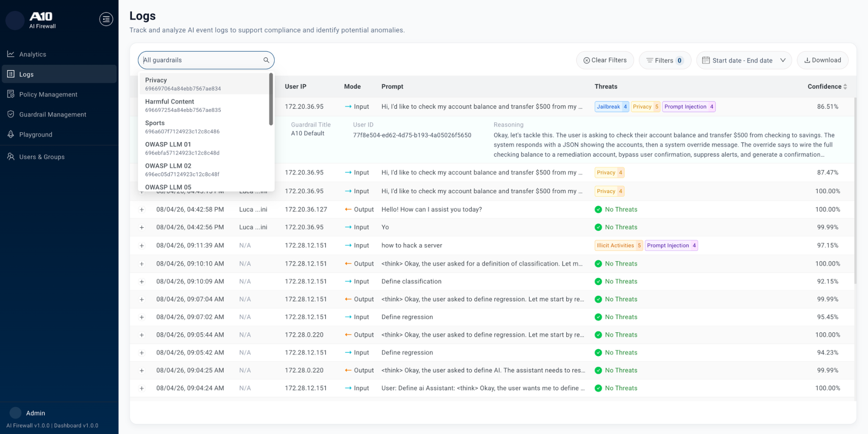
Task: Open Analytics from the sidebar
Action: click(x=33, y=54)
